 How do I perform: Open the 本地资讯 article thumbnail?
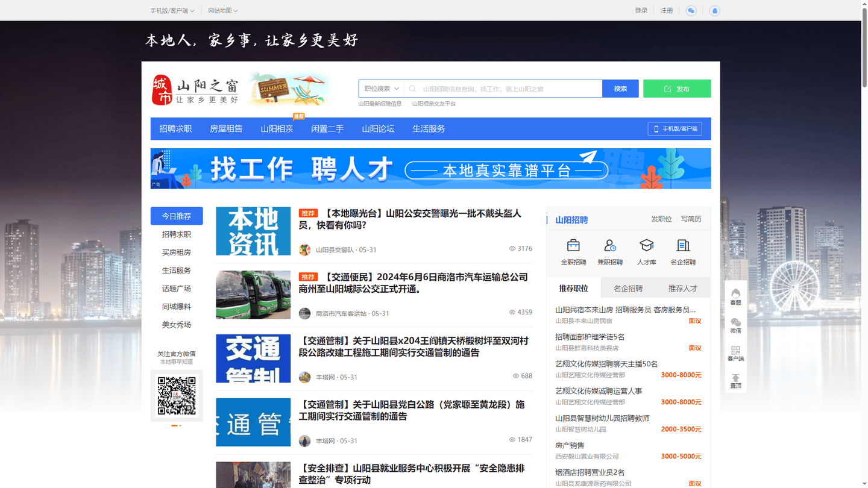(x=253, y=231)
